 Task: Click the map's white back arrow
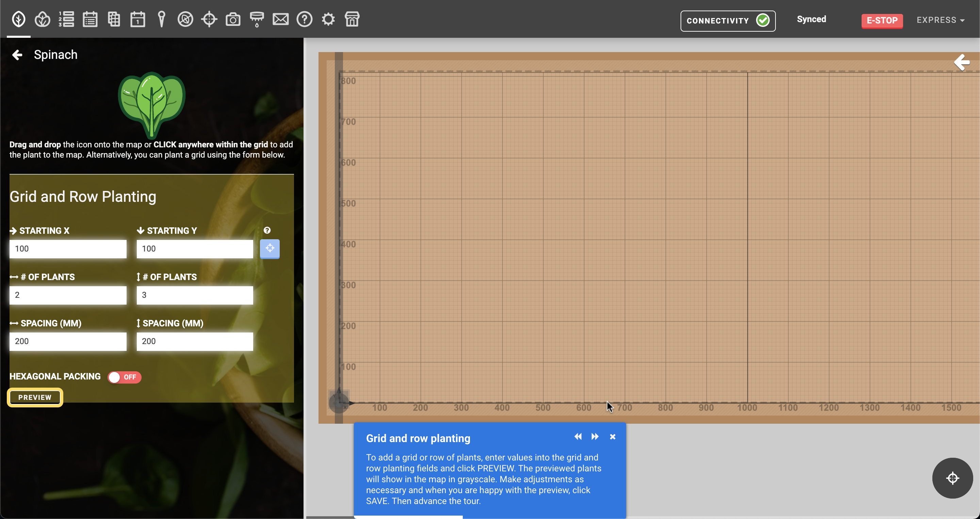coord(962,62)
